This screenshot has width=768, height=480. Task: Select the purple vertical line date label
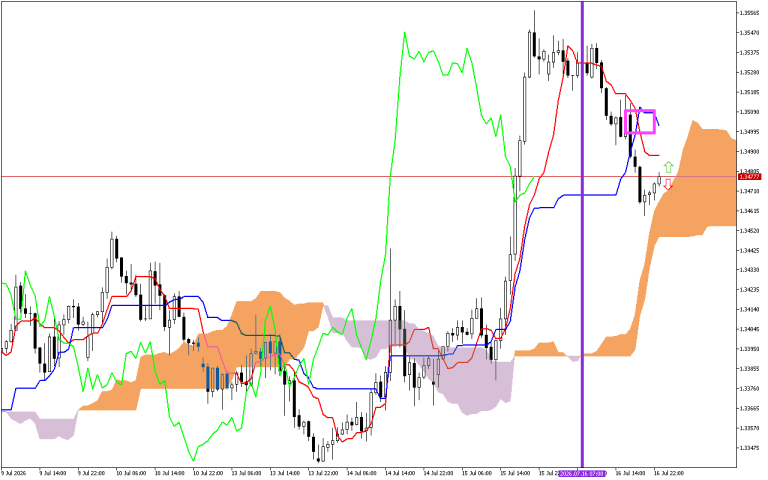click(582, 474)
